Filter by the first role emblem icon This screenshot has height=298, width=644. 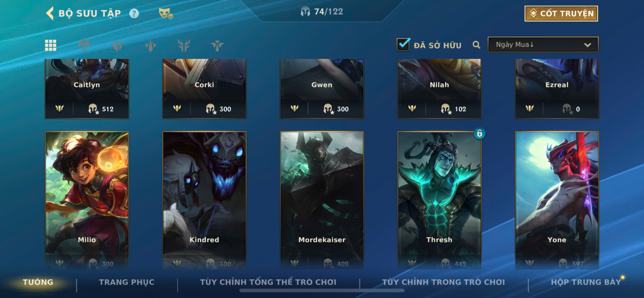pos(84,45)
